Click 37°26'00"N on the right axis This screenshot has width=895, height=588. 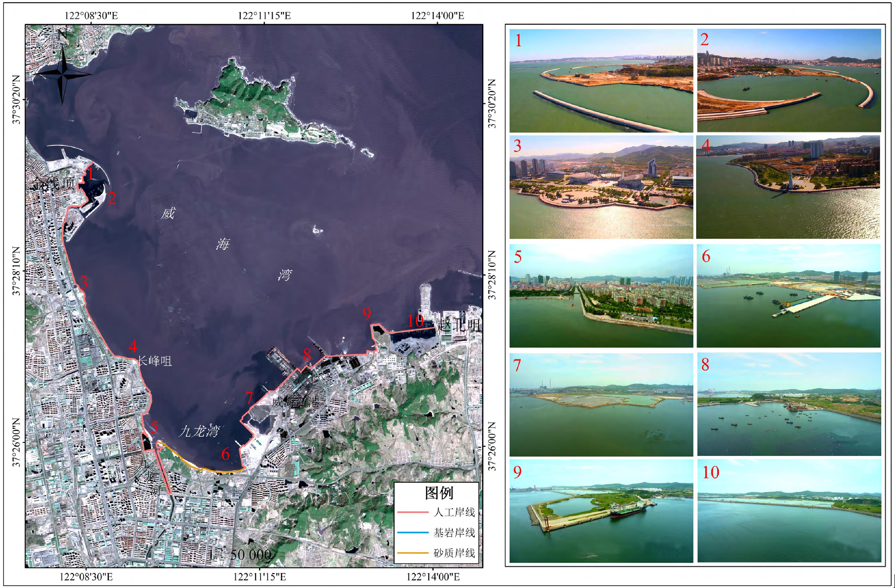click(x=492, y=447)
